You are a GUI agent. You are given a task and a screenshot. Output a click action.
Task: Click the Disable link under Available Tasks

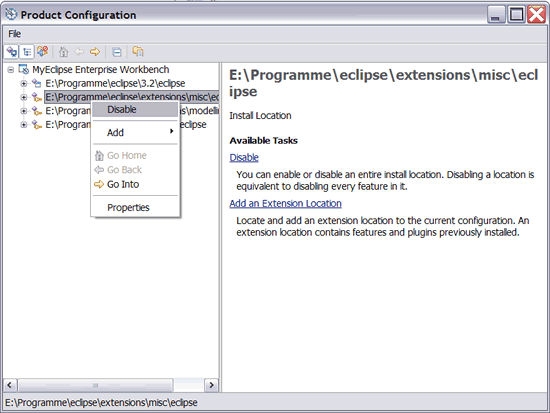(x=244, y=158)
